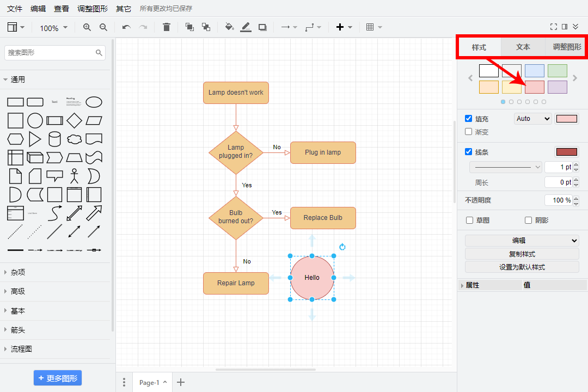Open the 调整图形 menu in menu bar

click(x=92, y=8)
